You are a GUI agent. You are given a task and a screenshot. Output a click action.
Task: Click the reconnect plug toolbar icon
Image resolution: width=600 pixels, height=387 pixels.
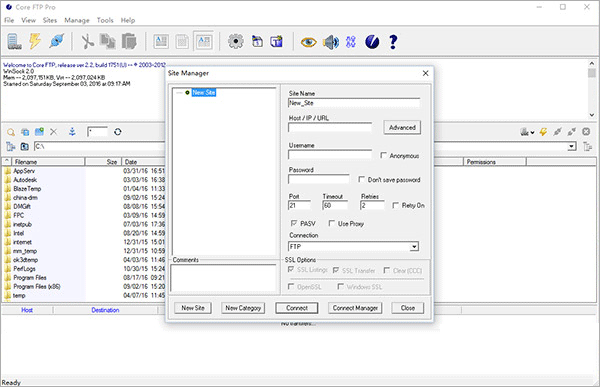[57, 41]
